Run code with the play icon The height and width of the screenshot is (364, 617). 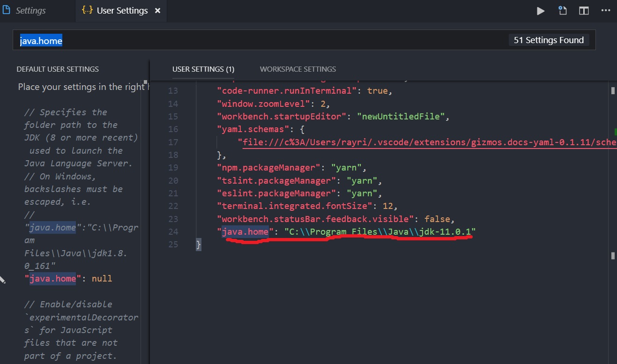coord(541,11)
